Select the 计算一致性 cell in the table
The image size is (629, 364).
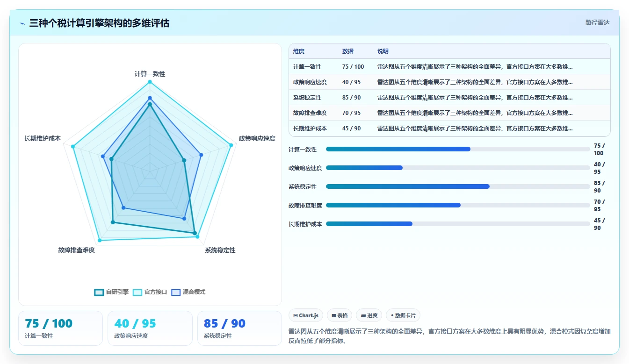click(307, 67)
